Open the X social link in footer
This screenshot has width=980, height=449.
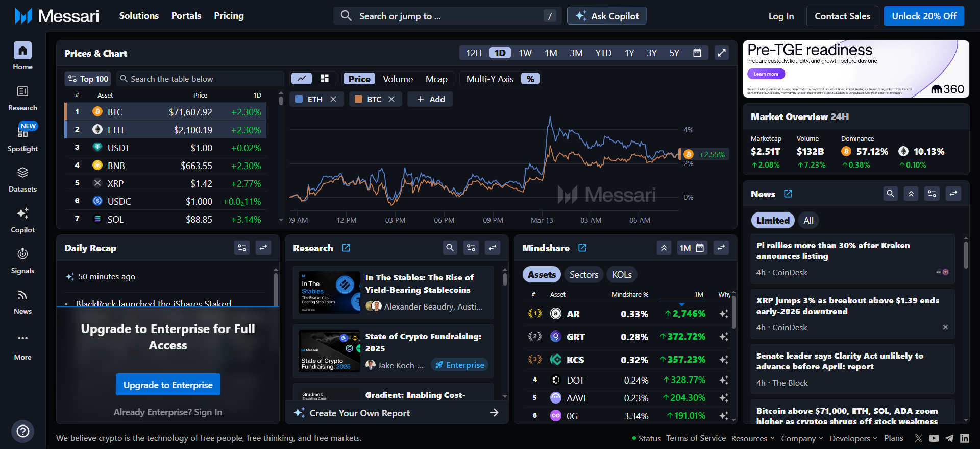click(919, 438)
